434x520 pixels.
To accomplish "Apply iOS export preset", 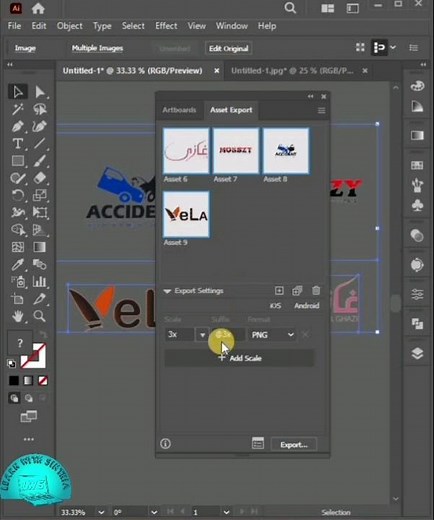I will click(275, 306).
